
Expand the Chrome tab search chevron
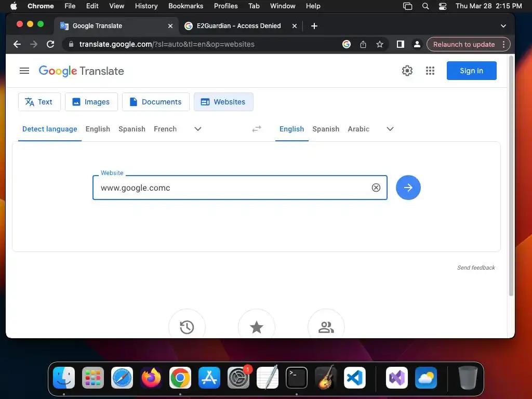tap(503, 26)
